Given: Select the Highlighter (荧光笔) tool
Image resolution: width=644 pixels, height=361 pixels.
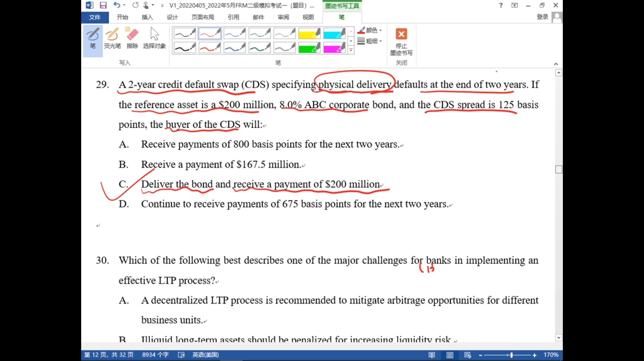Looking at the screenshot, I should 112,39.
